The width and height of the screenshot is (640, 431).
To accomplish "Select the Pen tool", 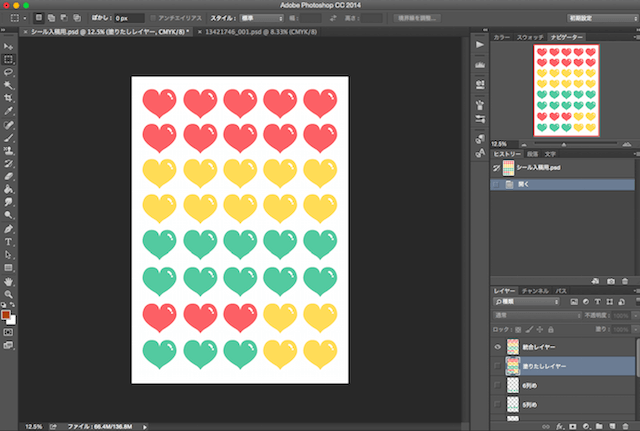I will pos(8,229).
